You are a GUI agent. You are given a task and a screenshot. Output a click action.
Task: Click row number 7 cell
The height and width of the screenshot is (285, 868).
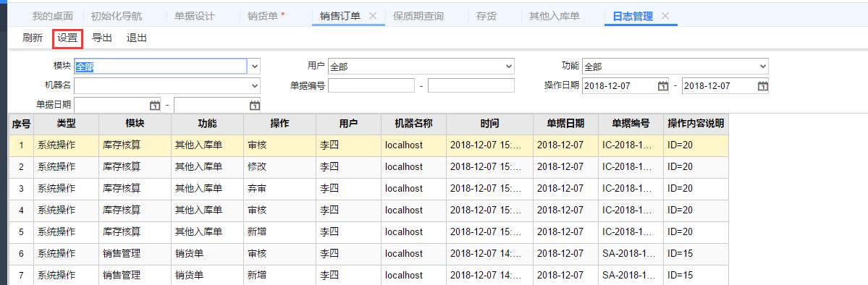pyautogui.click(x=21, y=275)
